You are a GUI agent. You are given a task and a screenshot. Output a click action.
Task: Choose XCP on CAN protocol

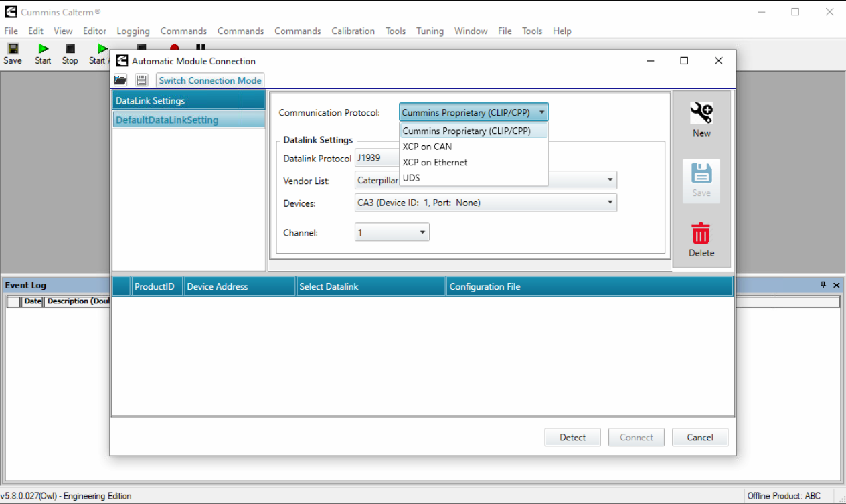(x=474, y=146)
